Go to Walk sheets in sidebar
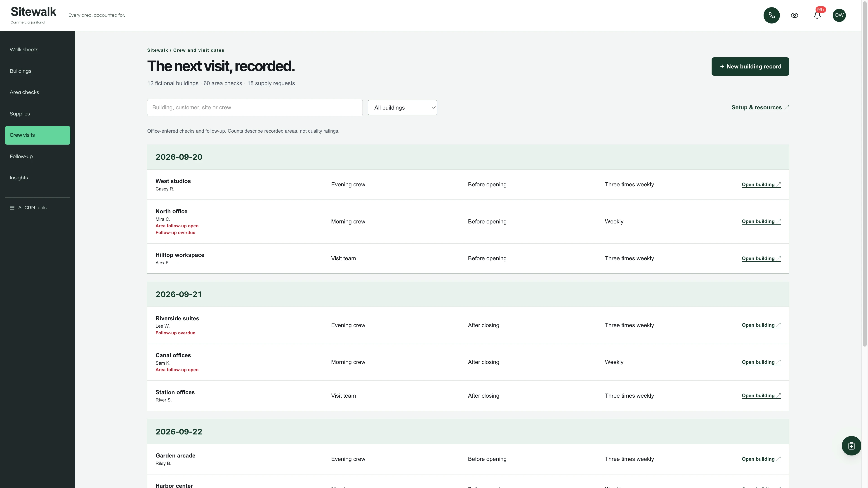 [37, 49]
